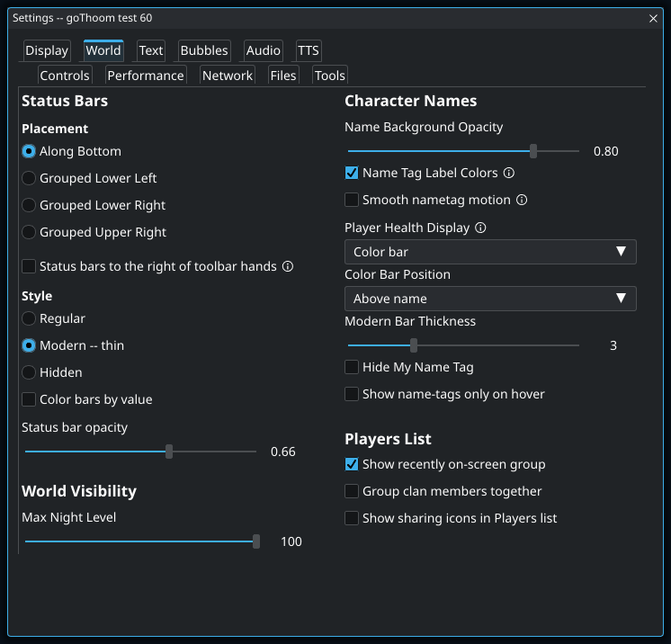Open the Display tab
Image resolution: width=671 pixels, height=644 pixels.
point(47,50)
